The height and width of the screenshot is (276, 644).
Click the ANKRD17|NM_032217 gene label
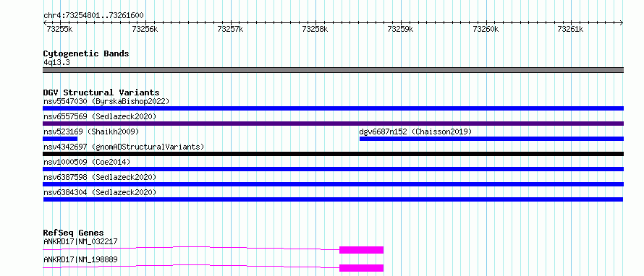pos(80,241)
